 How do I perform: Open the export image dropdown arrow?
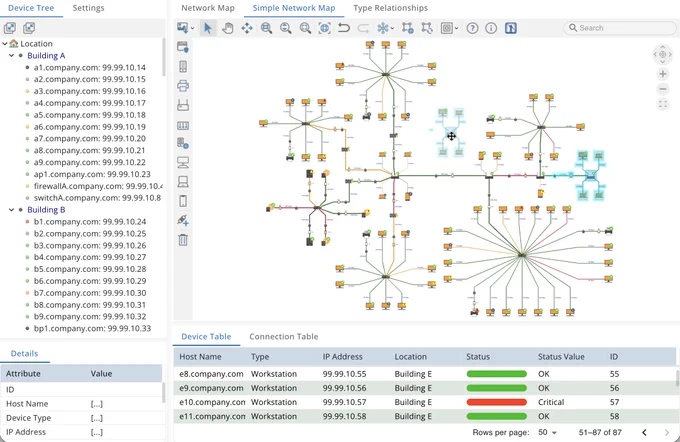click(x=193, y=29)
